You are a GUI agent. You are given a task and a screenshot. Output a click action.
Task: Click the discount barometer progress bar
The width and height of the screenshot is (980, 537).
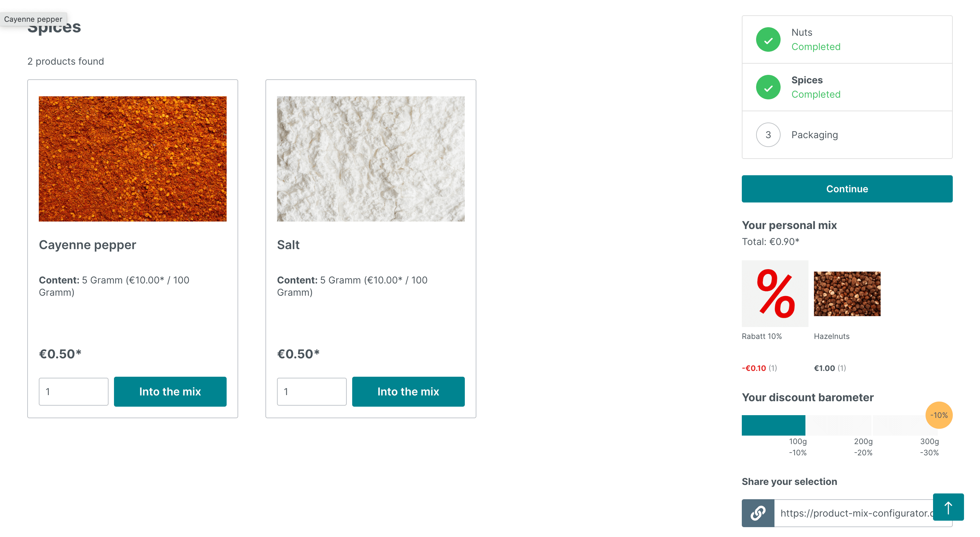(x=839, y=425)
